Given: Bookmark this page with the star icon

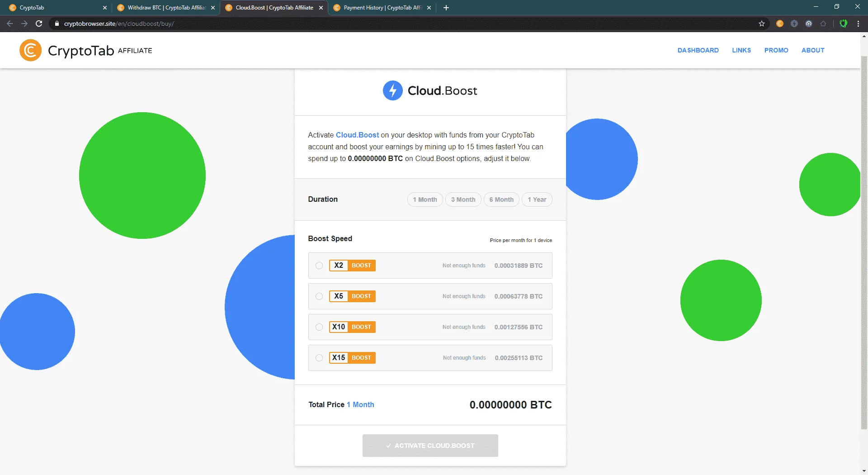Looking at the screenshot, I should (762, 24).
